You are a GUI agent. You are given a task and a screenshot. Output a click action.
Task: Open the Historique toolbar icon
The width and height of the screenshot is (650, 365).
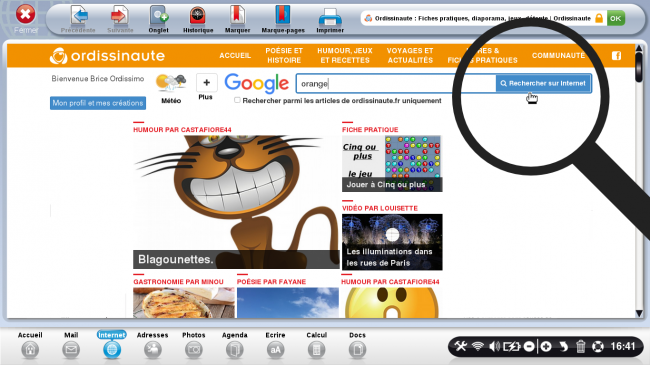coord(198,17)
